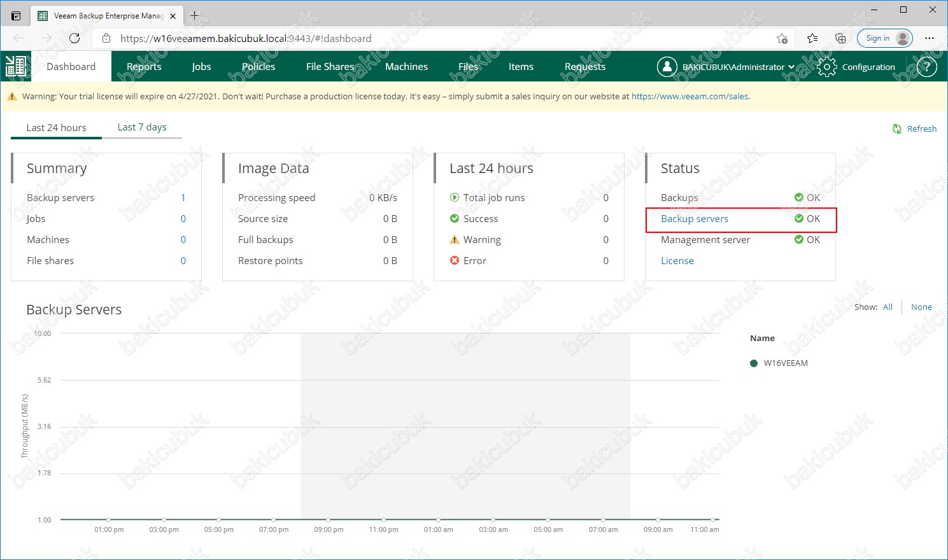Show None of the servers in chart
Viewport: 948px width, 560px height.
click(x=921, y=307)
